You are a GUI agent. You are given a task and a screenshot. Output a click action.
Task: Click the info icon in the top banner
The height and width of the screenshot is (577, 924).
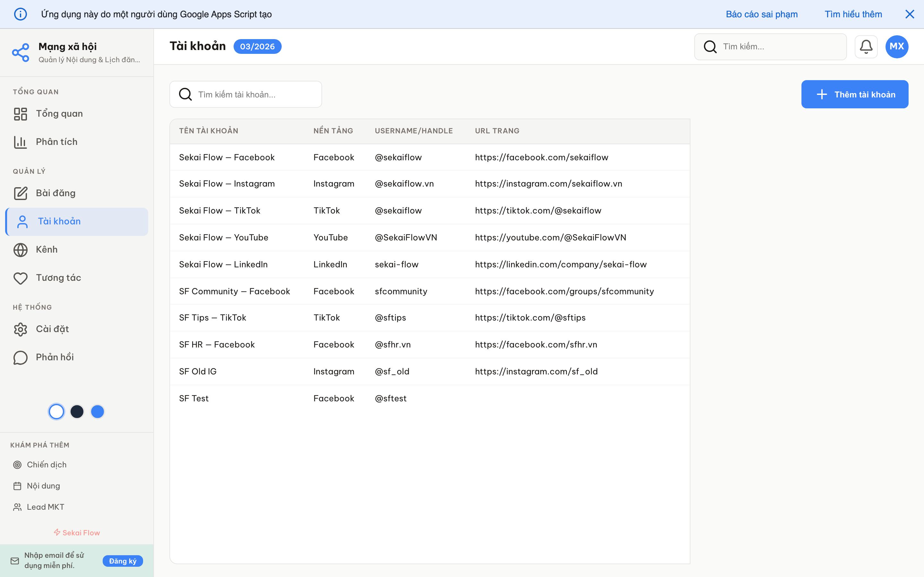[21, 14]
